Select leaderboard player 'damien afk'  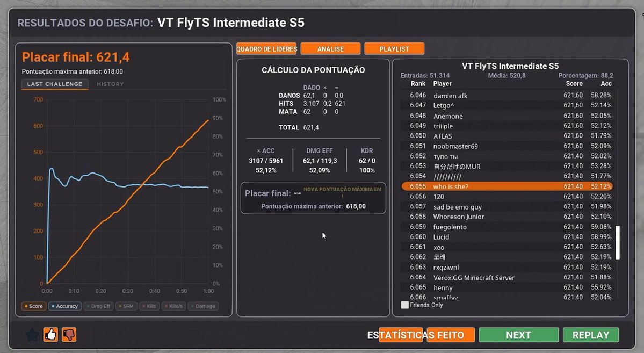507,95
